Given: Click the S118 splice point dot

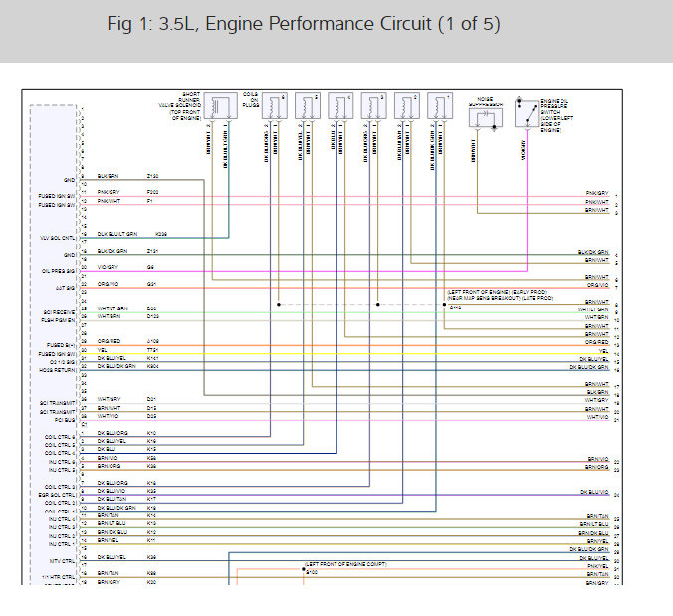Looking at the screenshot, I should (445, 305).
